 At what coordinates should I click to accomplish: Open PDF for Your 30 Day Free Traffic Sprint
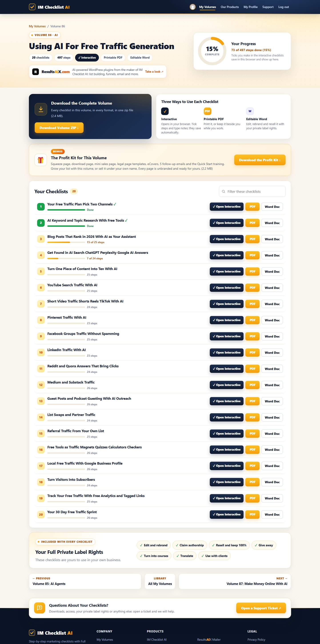click(x=252, y=515)
